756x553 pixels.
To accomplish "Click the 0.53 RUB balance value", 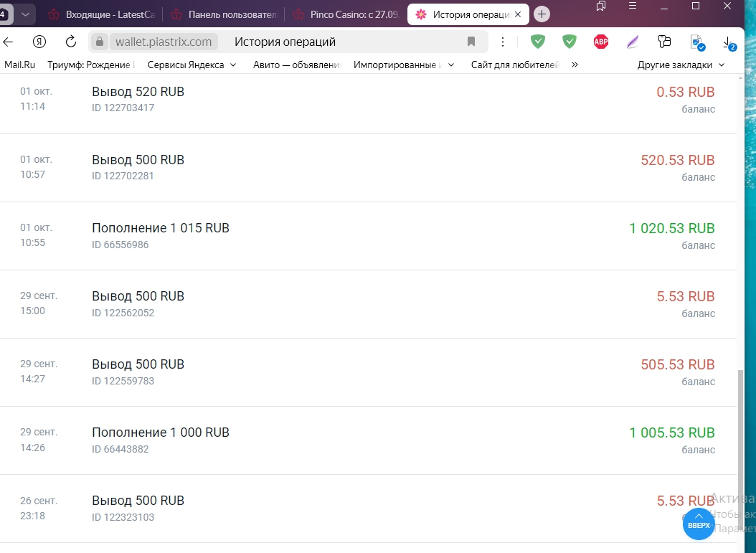I will click(x=685, y=92).
